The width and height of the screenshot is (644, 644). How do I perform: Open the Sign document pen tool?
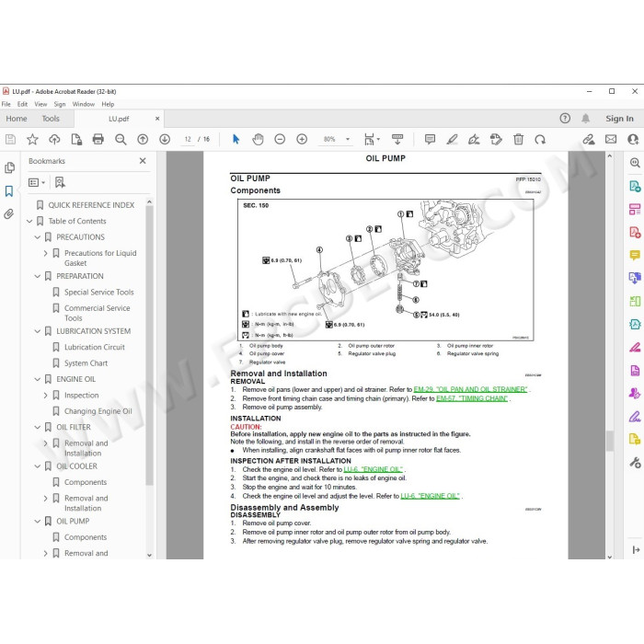(474, 139)
